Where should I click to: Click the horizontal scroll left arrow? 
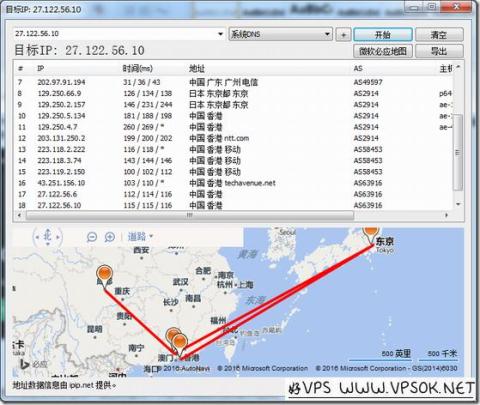(x=19, y=215)
